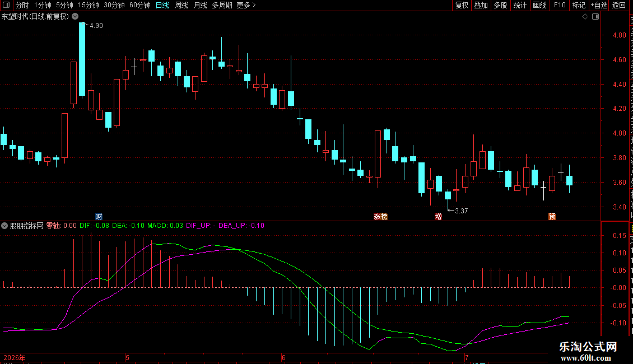Viewport: 633px width, 364px height.
Task: Open the 股朋指标网 indicator dropdown
Action: pyautogui.click(x=4, y=226)
